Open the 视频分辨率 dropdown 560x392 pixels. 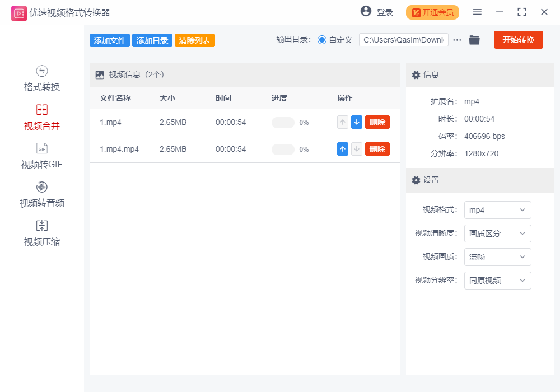point(497,281)
